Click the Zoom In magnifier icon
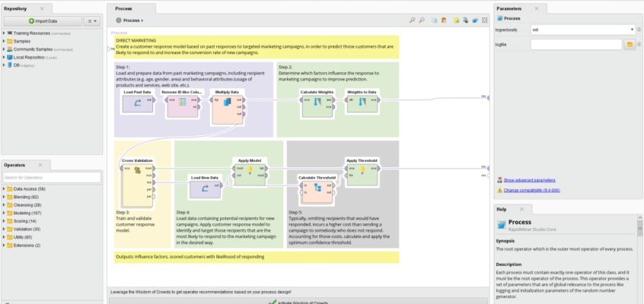This screenshot has height=304, width=644. coord(412,20)
